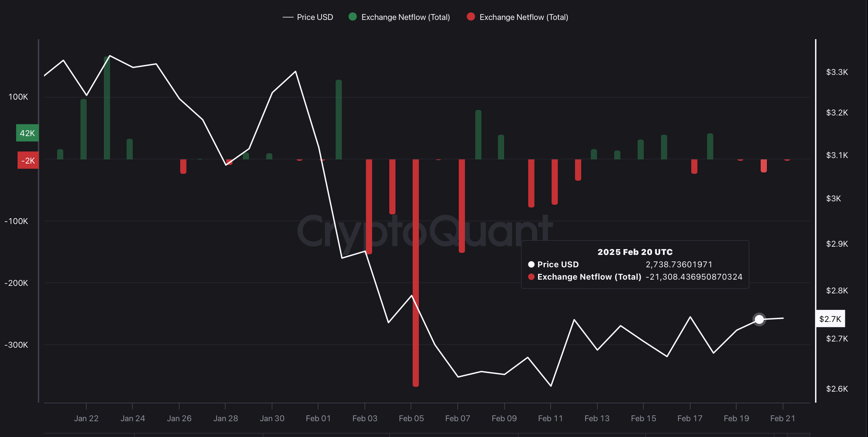Click the red Exchange Netflow legend dot
The width and height of the screenshot is (868, 437).
coord(471,17)
